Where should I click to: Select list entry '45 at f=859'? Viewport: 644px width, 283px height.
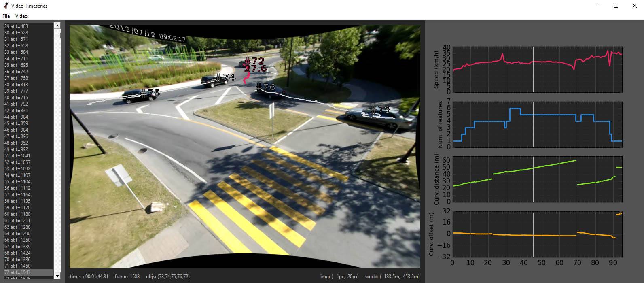[28, 123]
